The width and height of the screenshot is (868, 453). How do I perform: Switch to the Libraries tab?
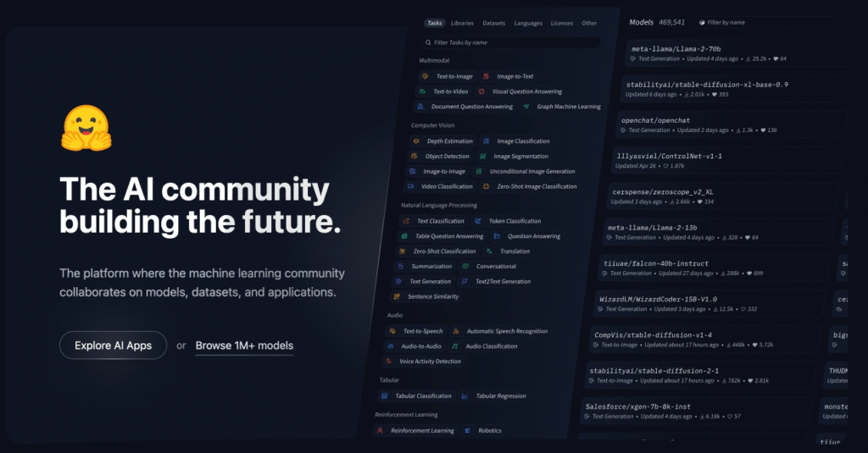click(462, 23)
